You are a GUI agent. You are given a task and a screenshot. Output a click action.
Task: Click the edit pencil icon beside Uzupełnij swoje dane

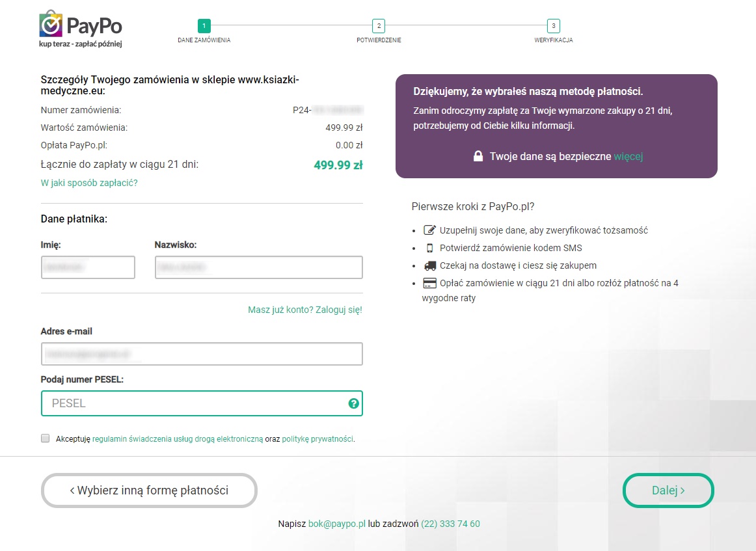[429, 230]
